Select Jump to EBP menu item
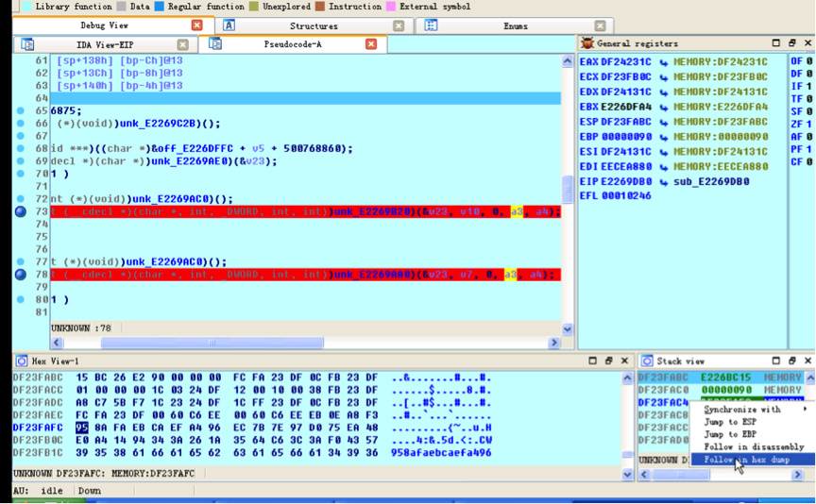The image size is (816, 504). (752, 434)
